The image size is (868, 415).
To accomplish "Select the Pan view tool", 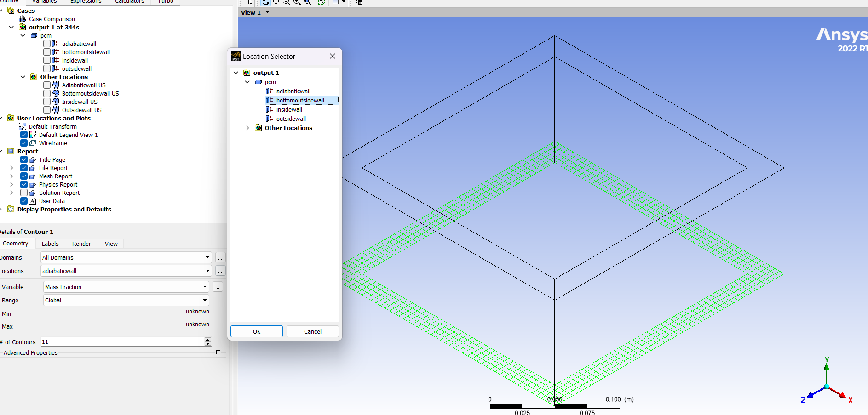I will 276,2.
